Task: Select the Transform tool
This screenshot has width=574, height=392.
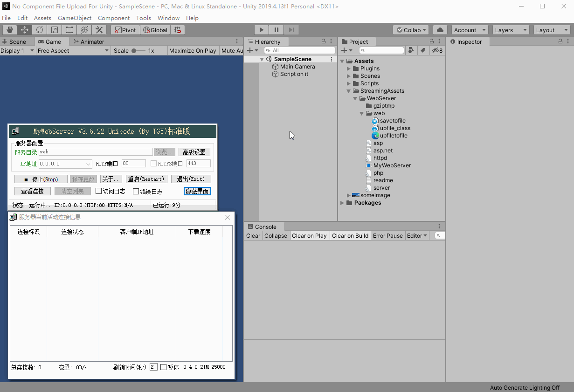Action: click(84, 30)
